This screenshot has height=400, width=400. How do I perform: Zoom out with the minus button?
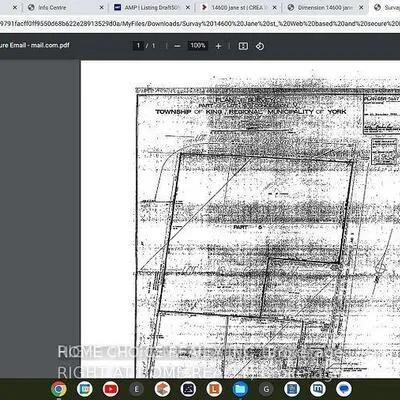pyautogui.click(x=177, y=46)
